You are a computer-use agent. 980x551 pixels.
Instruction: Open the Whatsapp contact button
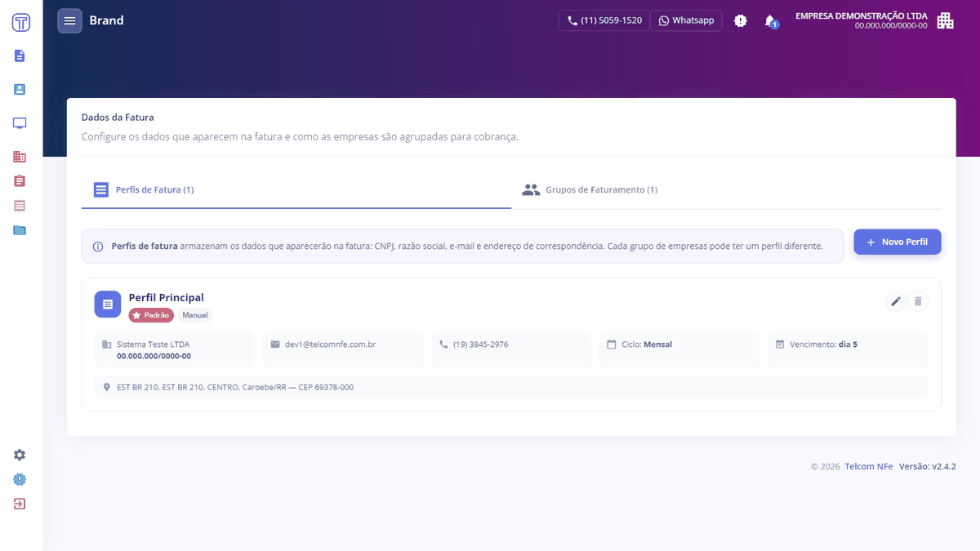coord(686,20)
